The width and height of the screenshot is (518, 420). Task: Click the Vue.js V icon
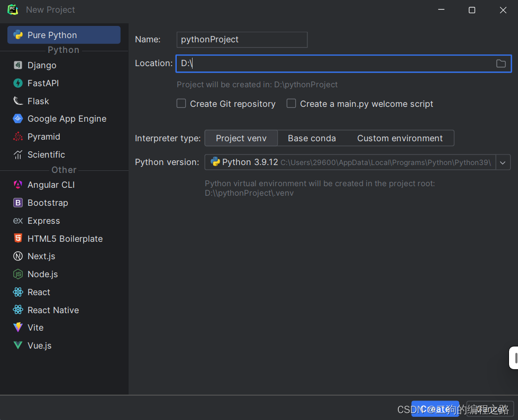point(18,345)
